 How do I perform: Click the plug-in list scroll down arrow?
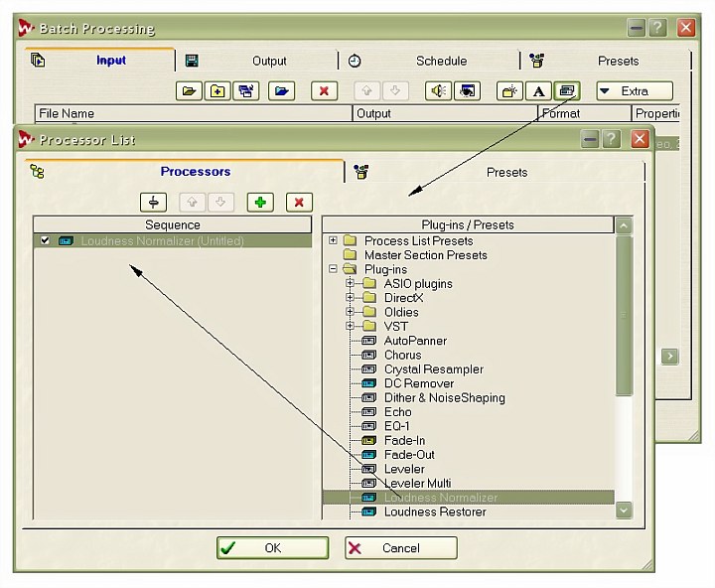[624, 510]
